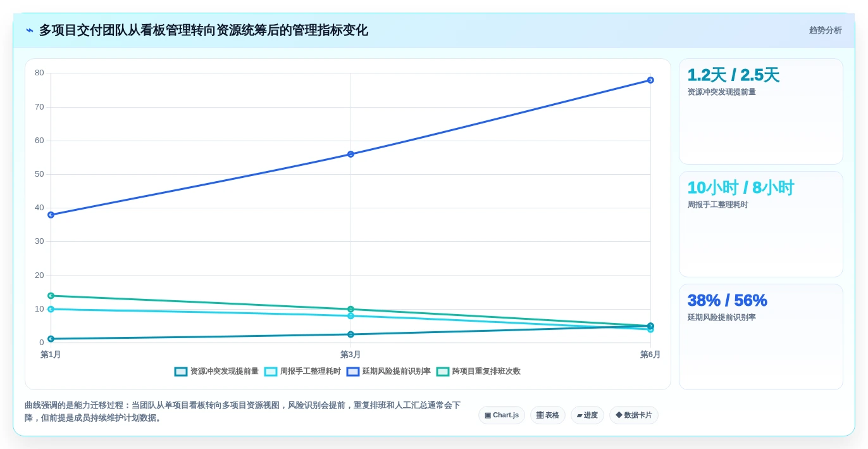
Task: Click the 50 y-axis tick label
Action: [39, 174]
